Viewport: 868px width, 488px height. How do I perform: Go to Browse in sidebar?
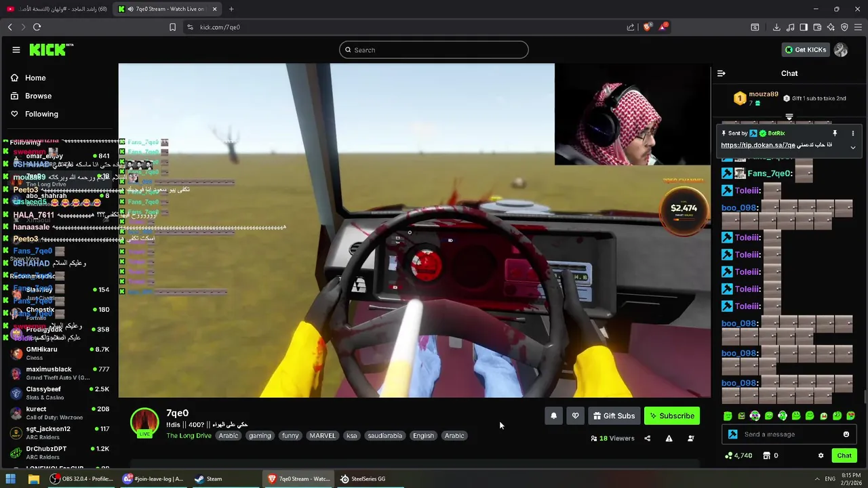[31, 96]
